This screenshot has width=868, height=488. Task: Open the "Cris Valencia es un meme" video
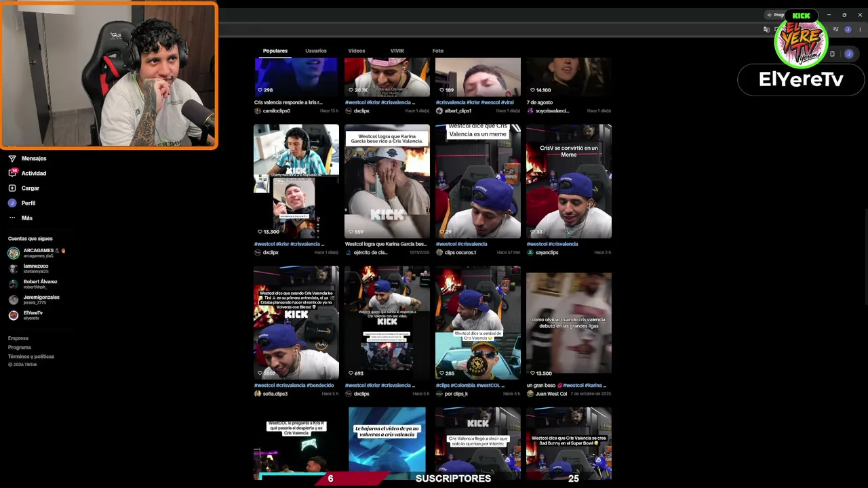coord(478,181)
